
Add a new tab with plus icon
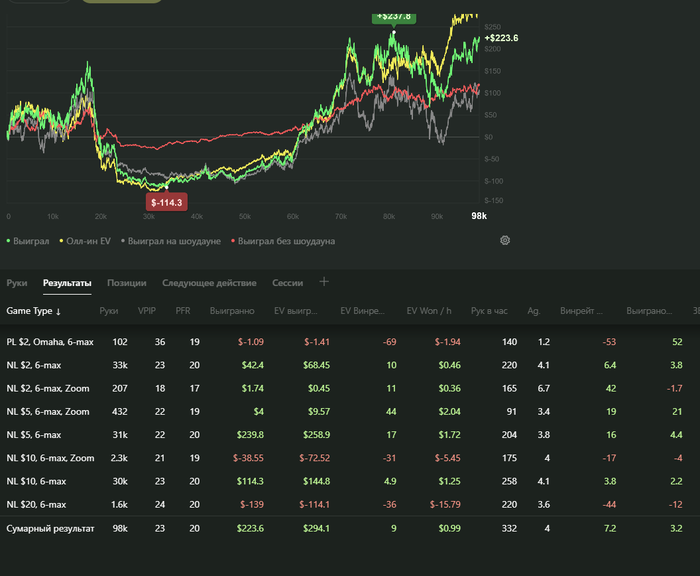[x=324, y=282]
